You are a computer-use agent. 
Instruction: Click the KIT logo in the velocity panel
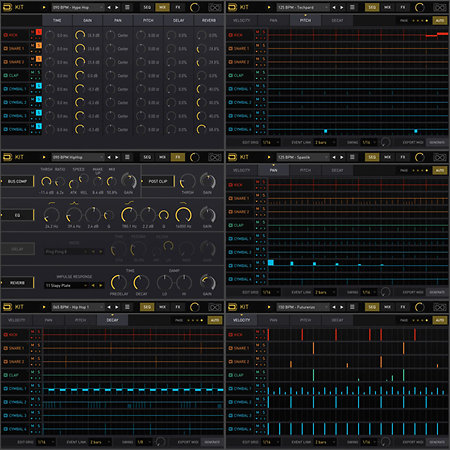pos(238,307)
